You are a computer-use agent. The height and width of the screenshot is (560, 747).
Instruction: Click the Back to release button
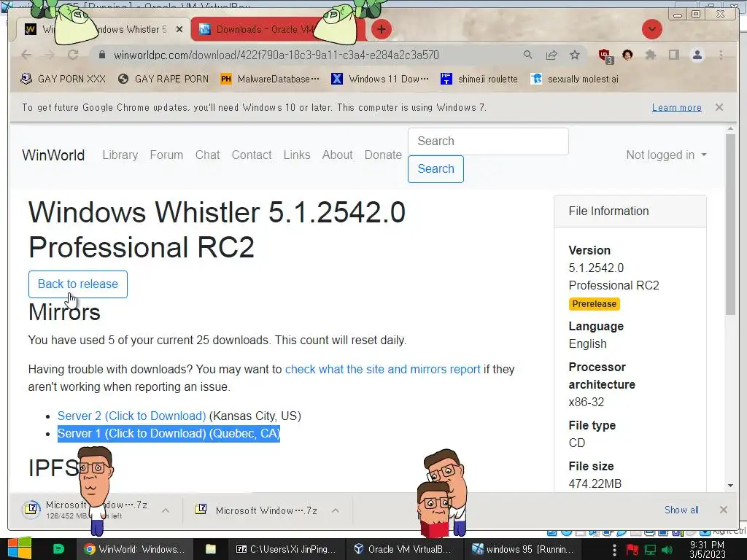[x=77, y=284]
